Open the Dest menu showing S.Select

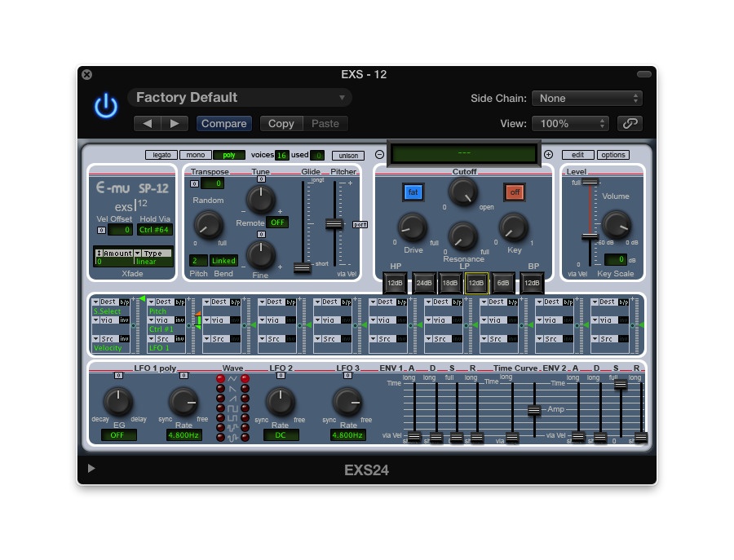105,302
